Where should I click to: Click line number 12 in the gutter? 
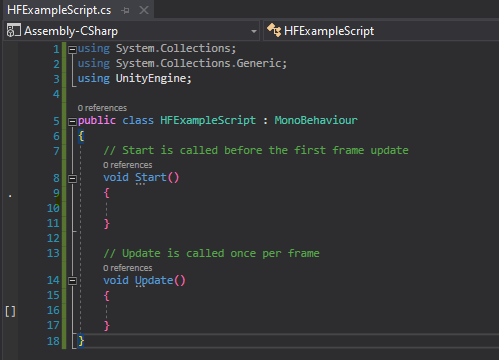53,238
